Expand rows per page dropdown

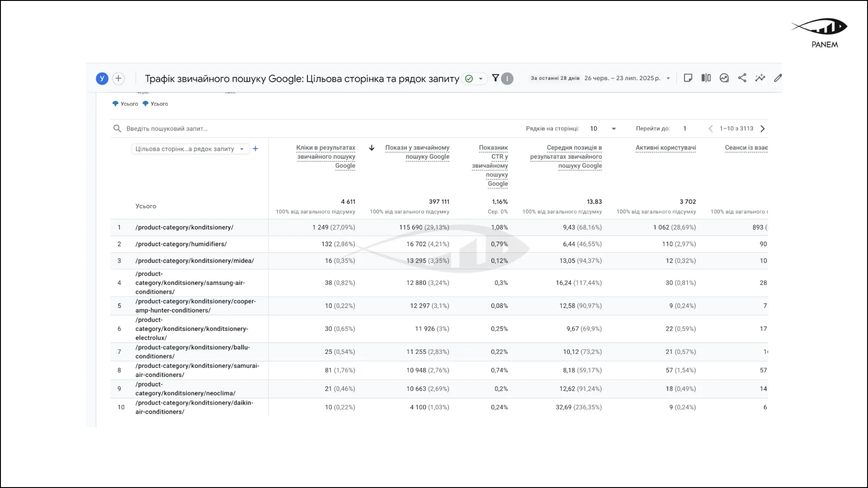click(613, 129)
